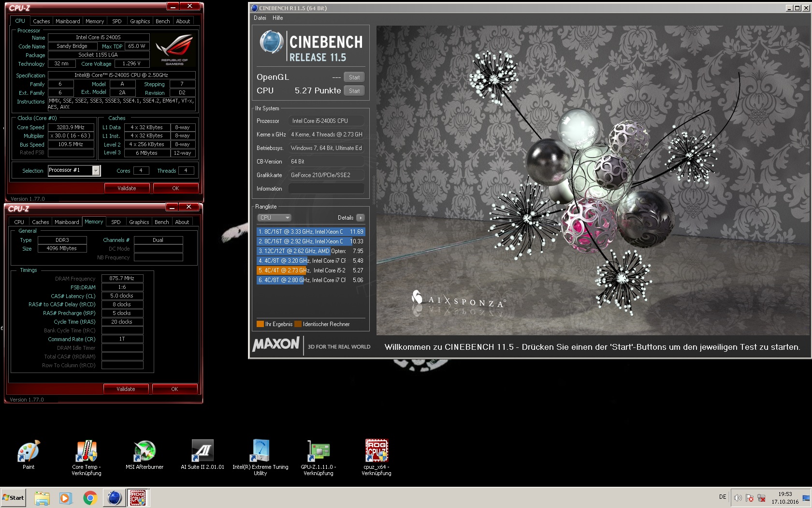Image resolution: width=812 pixels, height=508 pixels.
Task: Open the GPU-Z desktop shortcut
Action: click(319, 458)
